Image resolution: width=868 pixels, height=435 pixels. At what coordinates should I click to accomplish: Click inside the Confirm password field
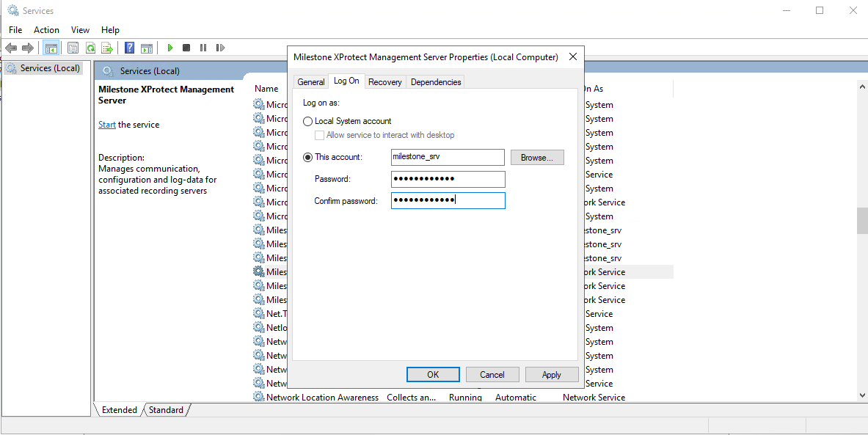(x=448, y=200)
